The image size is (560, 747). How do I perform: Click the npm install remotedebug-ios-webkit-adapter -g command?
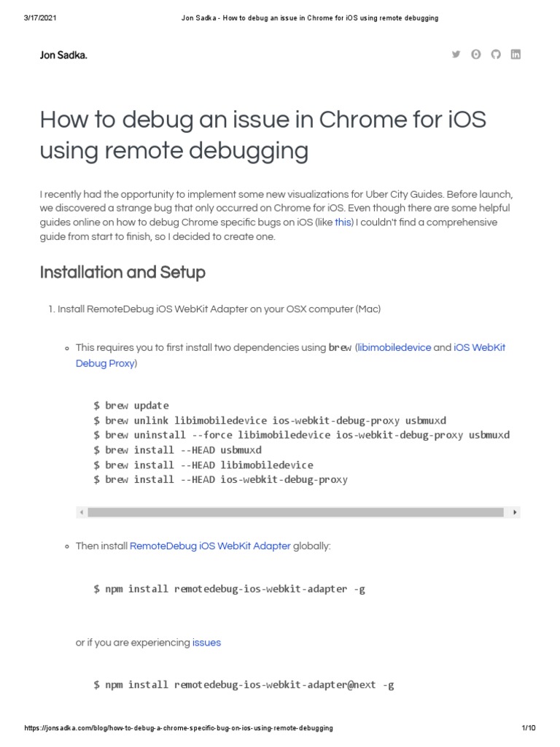pos(229,589)
